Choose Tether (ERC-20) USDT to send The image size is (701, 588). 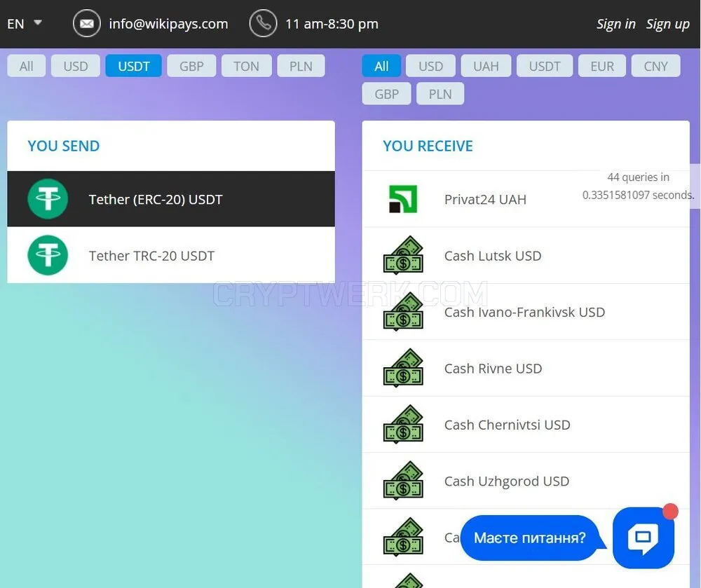pos(171,199)
